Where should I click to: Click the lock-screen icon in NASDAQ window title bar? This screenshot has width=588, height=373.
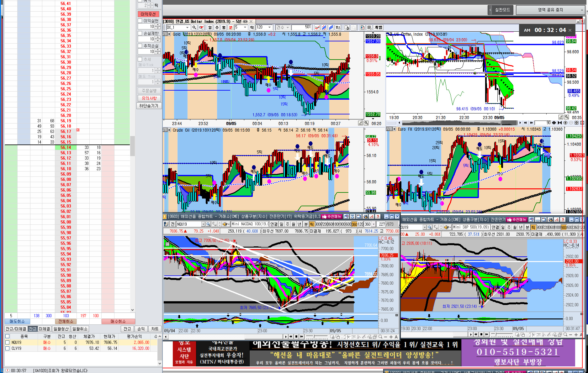[365, 217]
